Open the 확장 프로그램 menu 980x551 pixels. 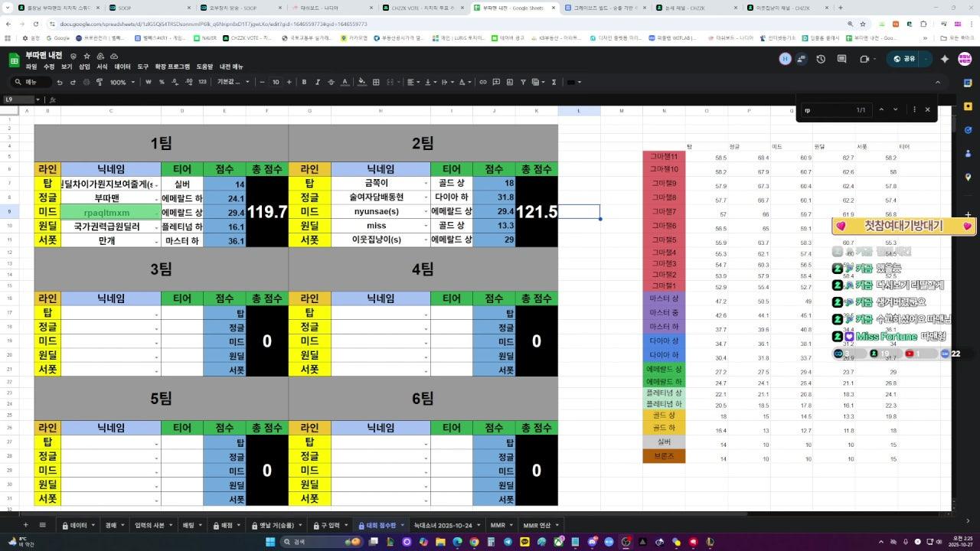(x=172, y=67)
